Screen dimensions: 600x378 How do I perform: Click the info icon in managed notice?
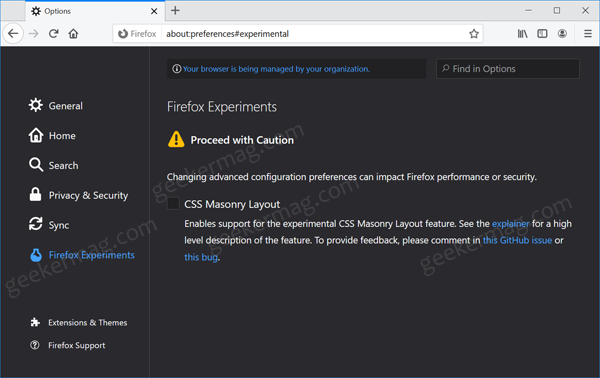(176, 69)
